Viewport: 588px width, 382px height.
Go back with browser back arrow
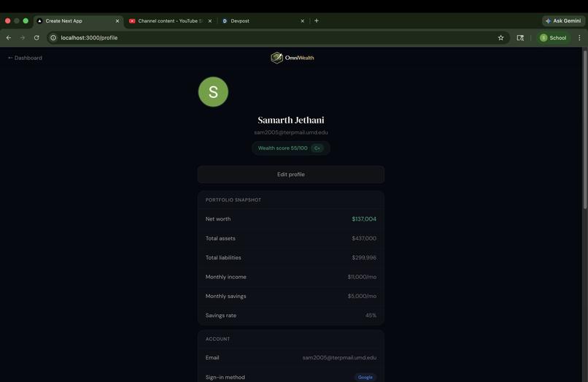pyautogui.click(x=9, y=37)
